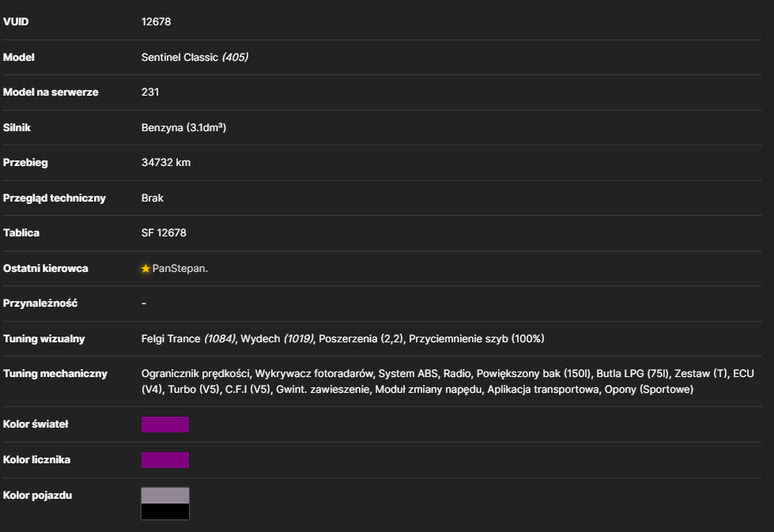Click the Model na serwerze label

(51, 92)
